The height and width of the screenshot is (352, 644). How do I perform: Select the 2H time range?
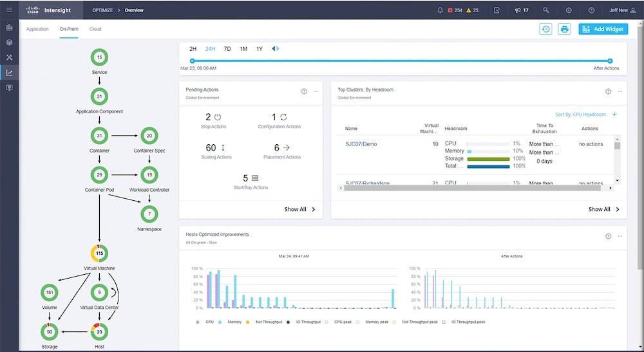click(x=193, y=49)
